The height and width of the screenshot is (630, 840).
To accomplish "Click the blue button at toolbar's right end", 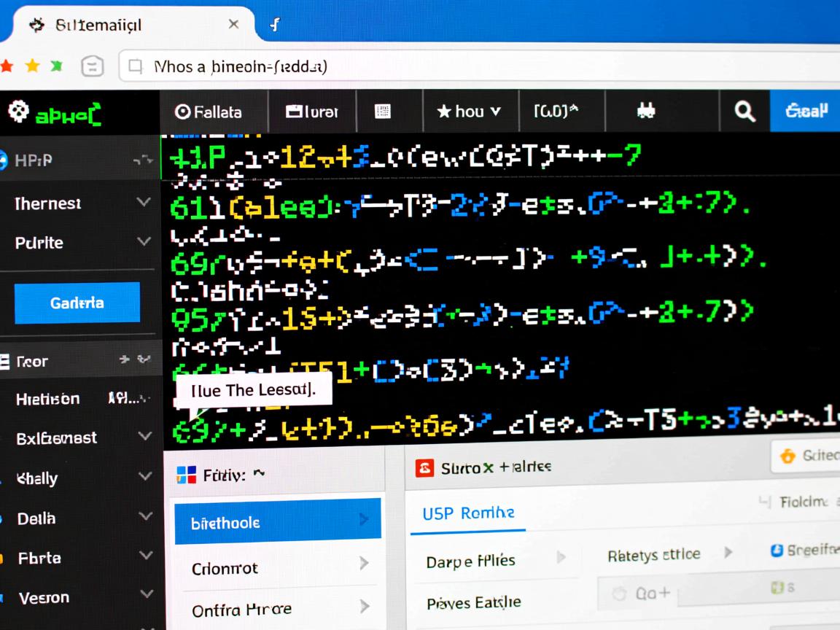I will click(x=806, y=112).
